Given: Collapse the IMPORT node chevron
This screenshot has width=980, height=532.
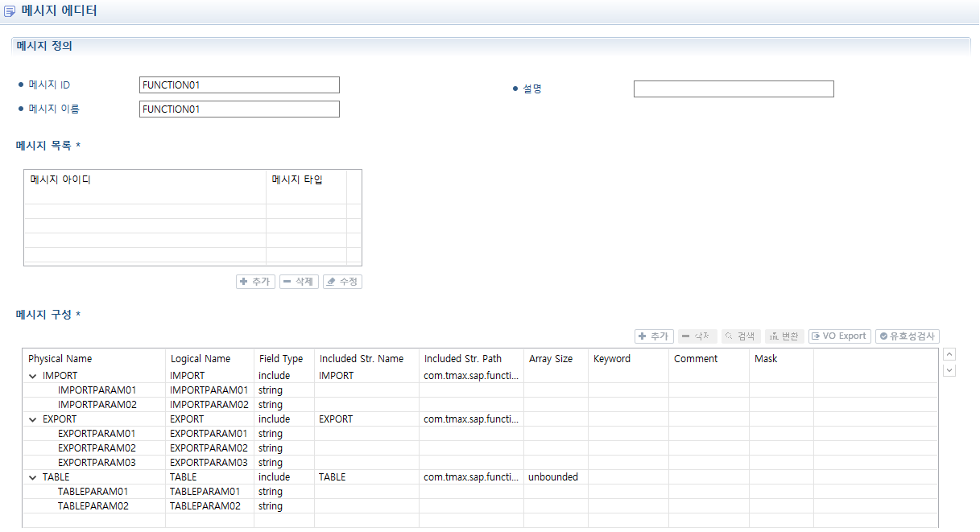Looking at the screenshot, I should (x=32, y=375).
